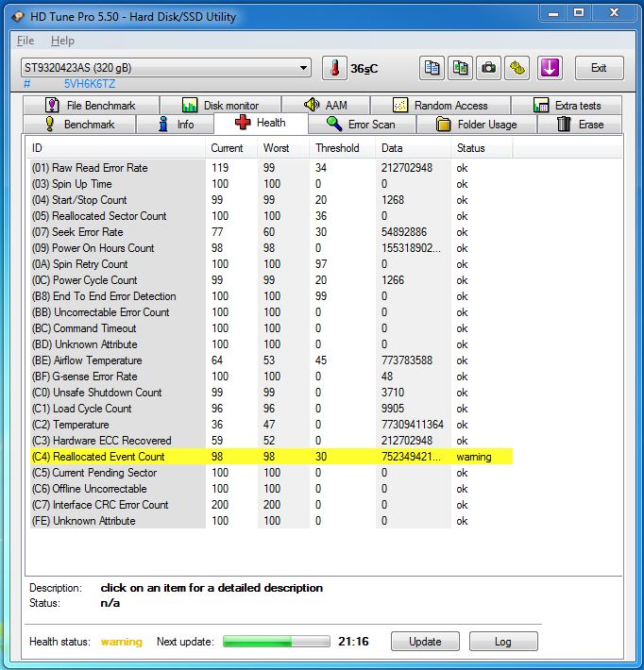This screenshot has height=670, width=644.
Task: Open the Folder Usage tab
Action: click(x=477, y=125)
